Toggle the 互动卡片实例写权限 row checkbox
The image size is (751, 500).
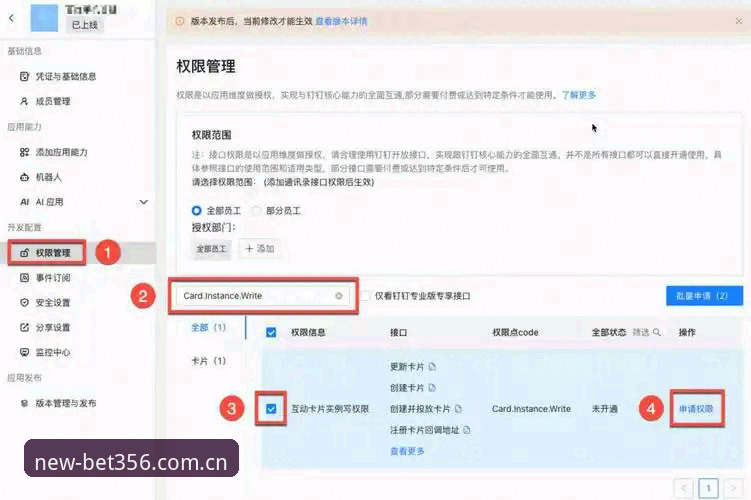point(271,409)
